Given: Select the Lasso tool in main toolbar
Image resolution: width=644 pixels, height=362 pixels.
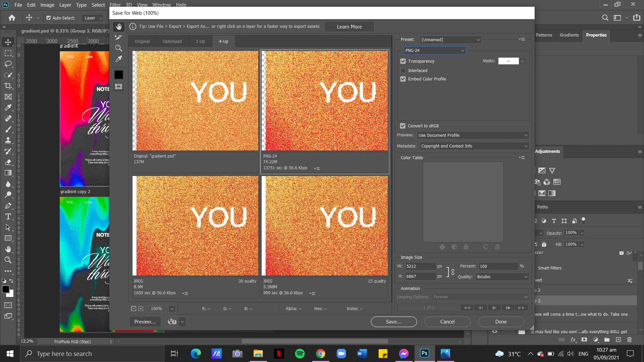Looking at the screenshot, I should coord(8,64).
